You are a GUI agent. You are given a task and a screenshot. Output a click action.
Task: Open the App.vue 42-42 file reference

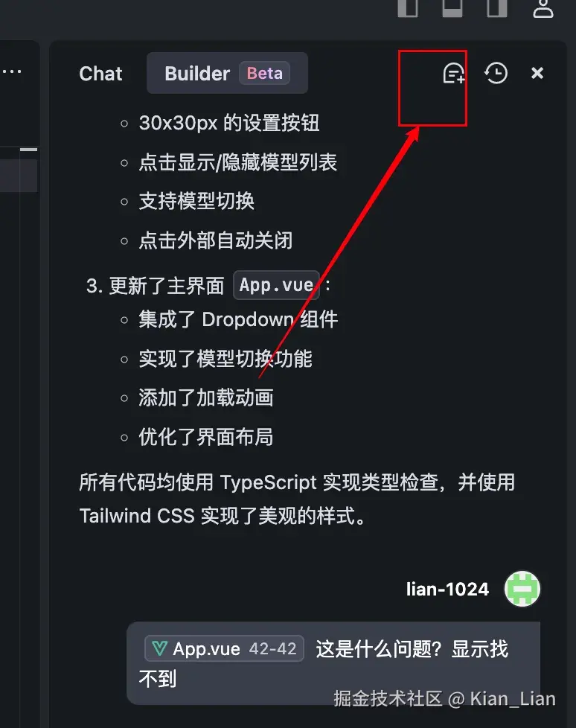[224, 648]
